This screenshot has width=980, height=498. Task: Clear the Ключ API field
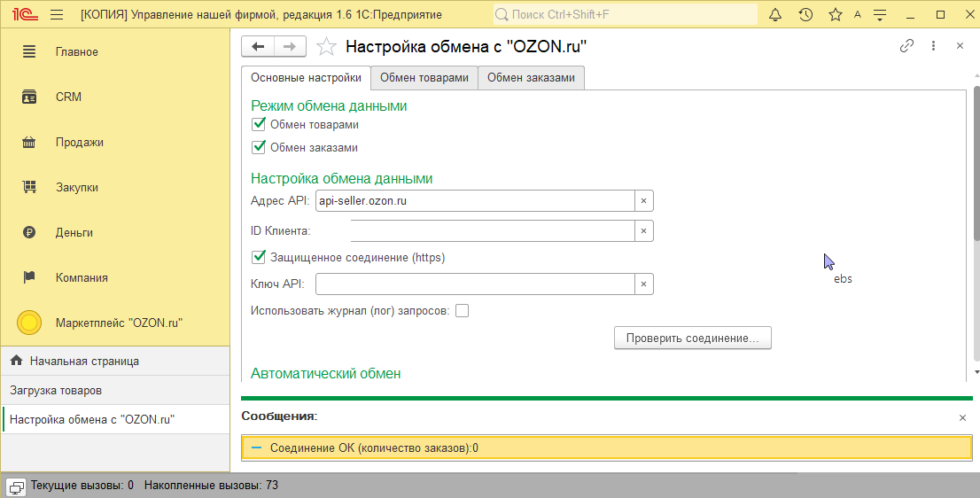(644, 284)
